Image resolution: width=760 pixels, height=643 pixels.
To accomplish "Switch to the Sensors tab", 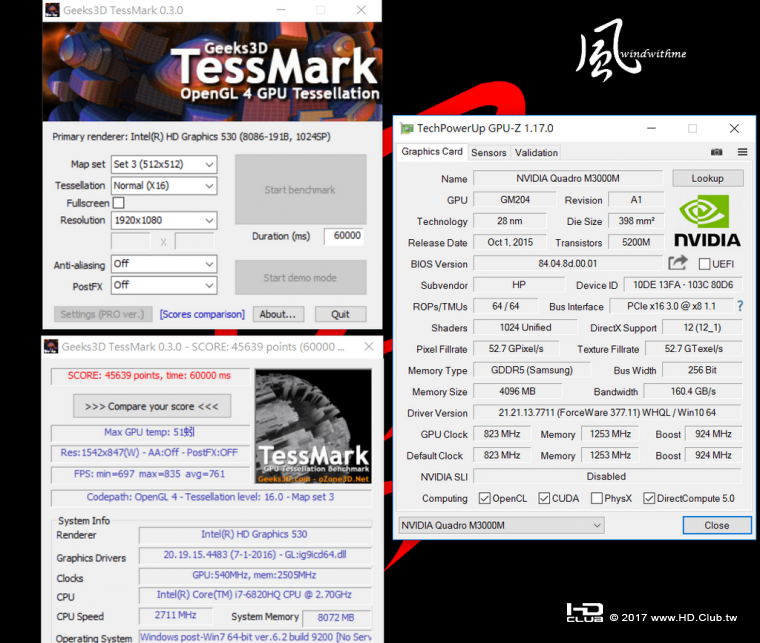I will [489, 153].
